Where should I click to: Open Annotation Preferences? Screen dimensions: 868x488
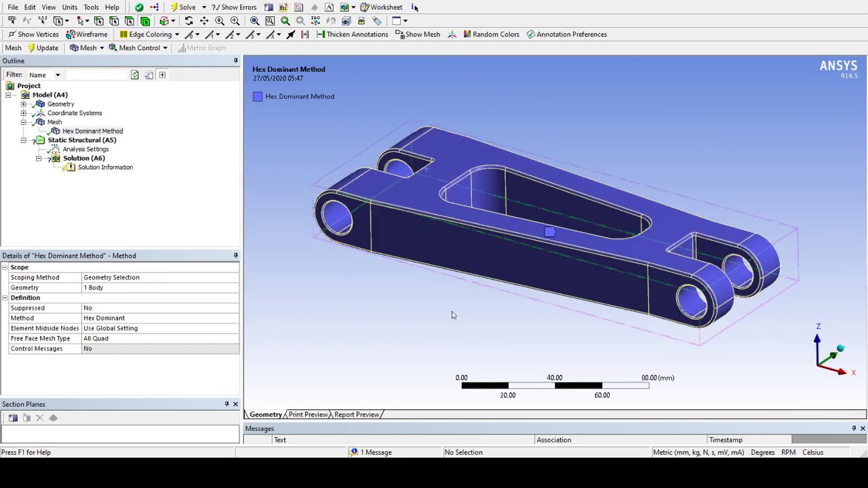(566, 35)
